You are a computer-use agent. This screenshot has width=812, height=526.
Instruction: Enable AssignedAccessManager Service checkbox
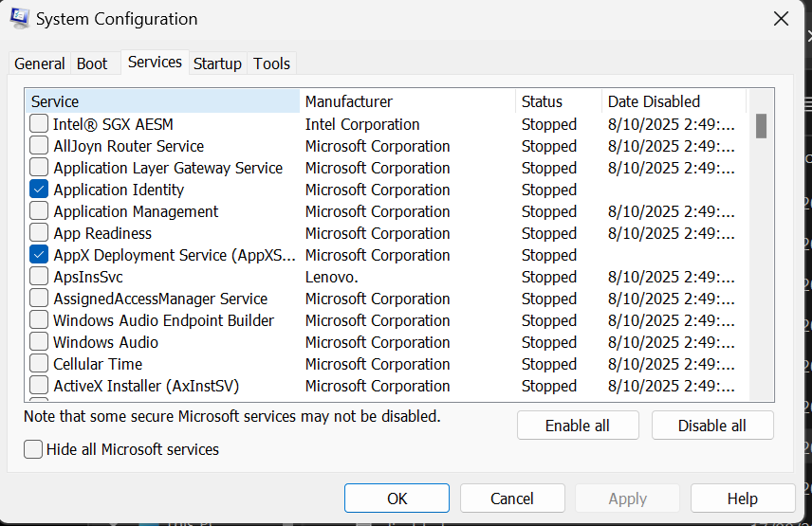click(39, 299)
